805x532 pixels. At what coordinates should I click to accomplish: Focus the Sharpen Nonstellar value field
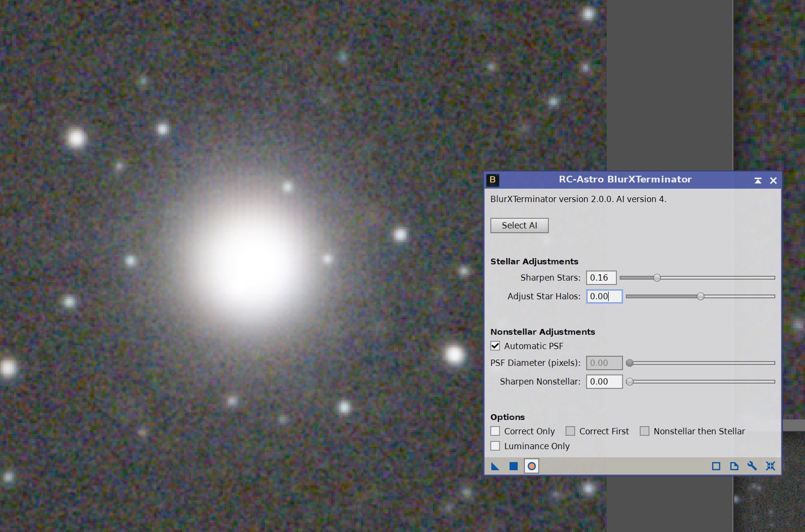(604, 382)
